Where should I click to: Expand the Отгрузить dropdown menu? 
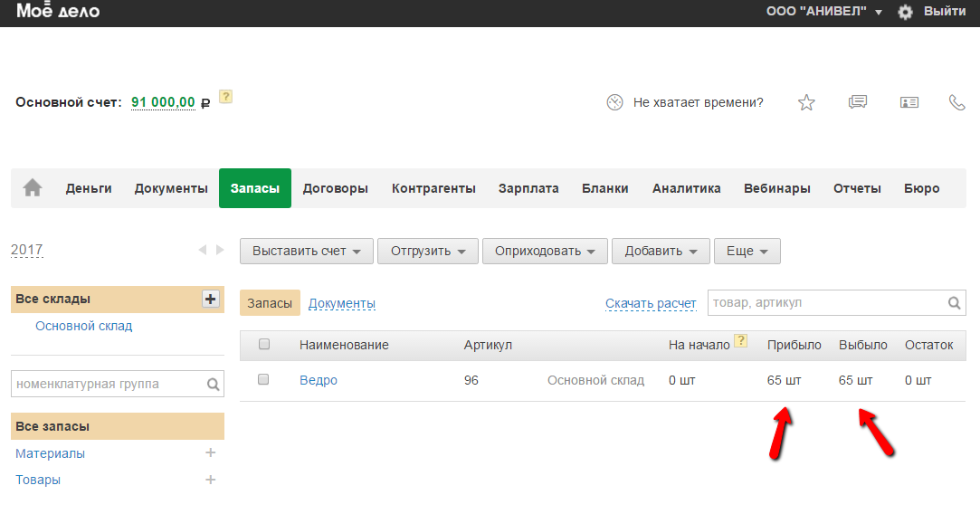point(428,251)
